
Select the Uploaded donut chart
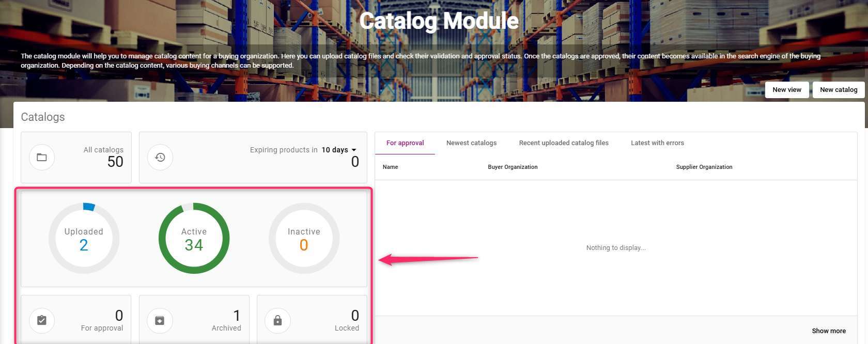click(x=84, y=239)
